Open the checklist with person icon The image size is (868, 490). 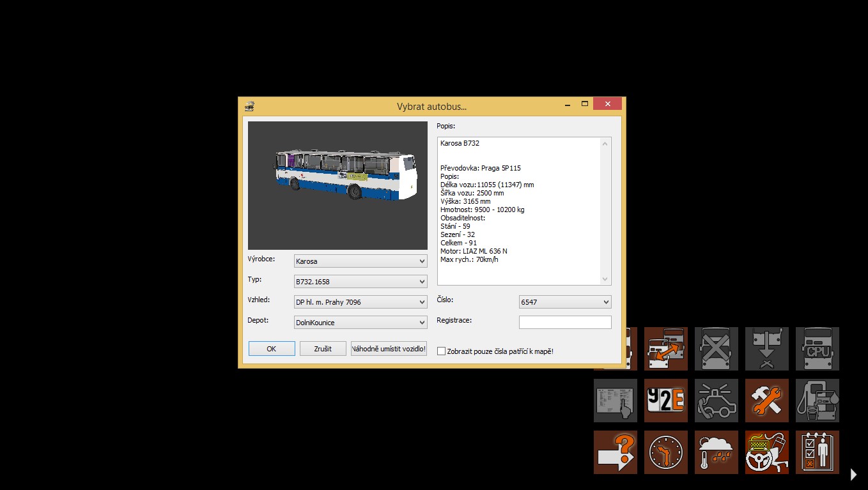(x=818, y=452)
